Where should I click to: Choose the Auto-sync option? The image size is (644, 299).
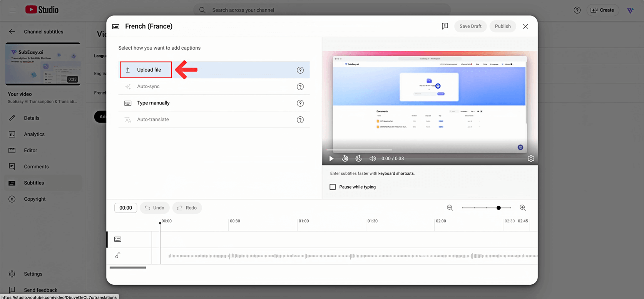point(214,86)
